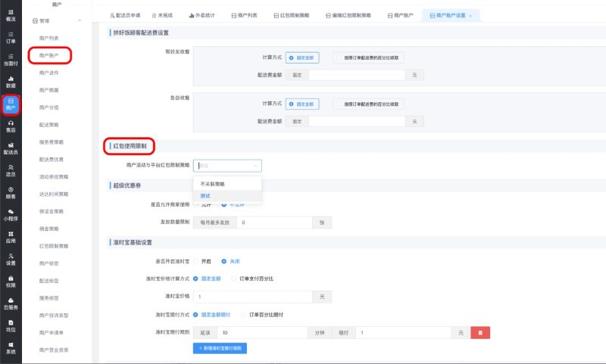
Task: Close the 商户账户设置 tab
Action: [x=470, y=16]
